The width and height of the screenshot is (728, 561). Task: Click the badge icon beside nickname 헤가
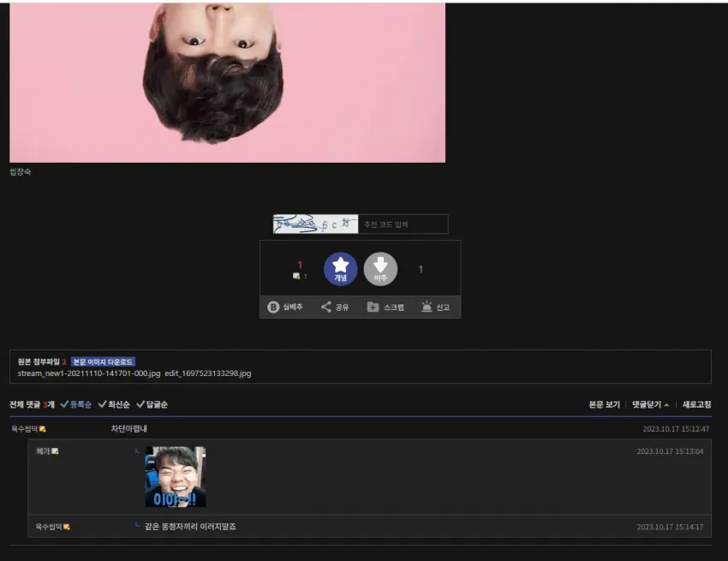(x=55, y=451)
